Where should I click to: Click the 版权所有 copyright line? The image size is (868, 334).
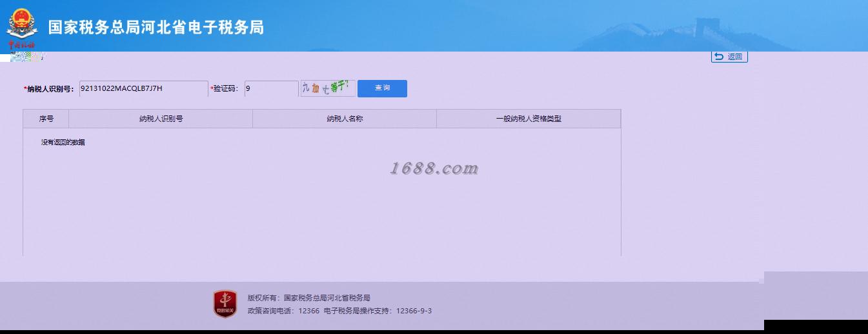tap(309, 298)
